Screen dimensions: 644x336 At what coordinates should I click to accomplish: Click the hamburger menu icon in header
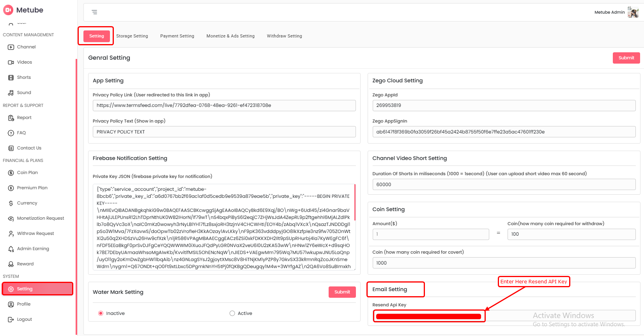(94, 12)
